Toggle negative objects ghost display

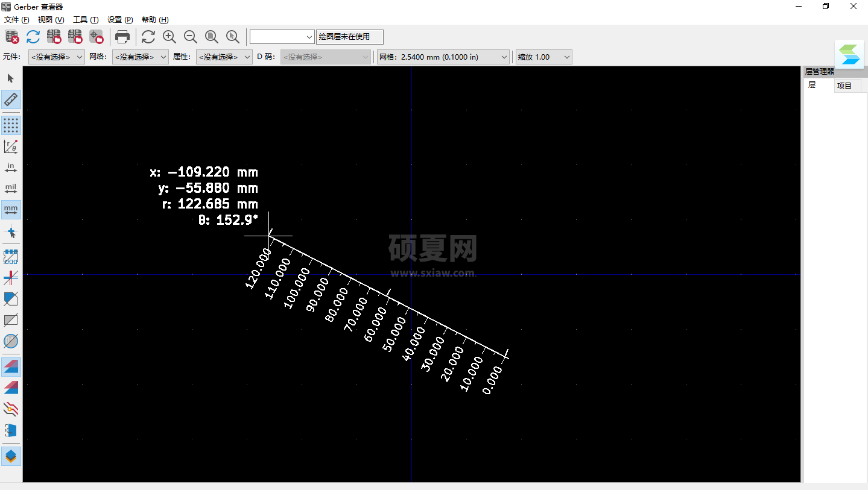click(x=11, y=320)
